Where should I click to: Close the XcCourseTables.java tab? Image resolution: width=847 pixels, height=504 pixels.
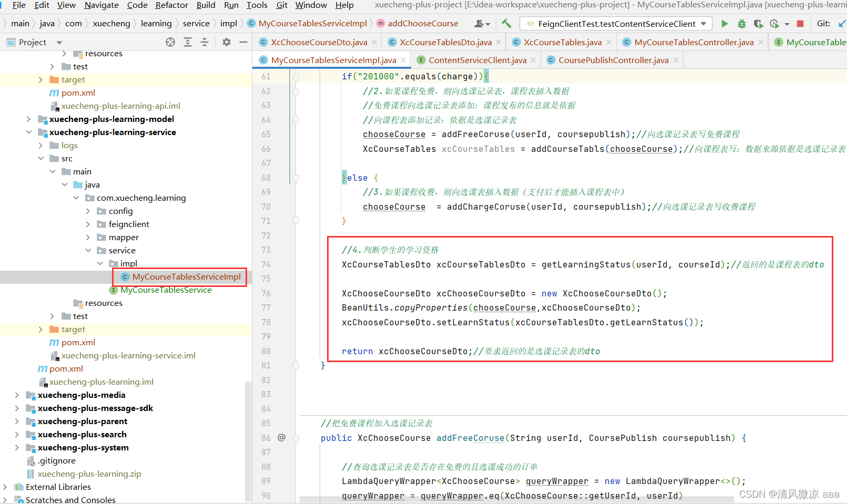[x=609, y=42]
